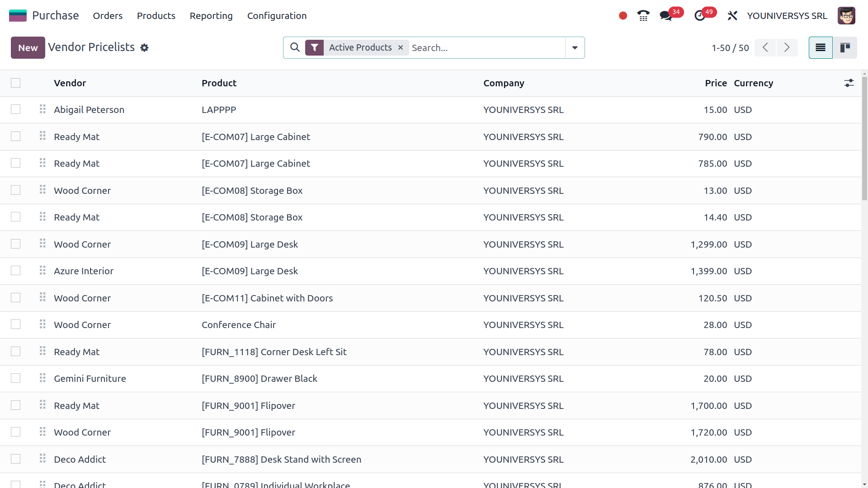This screenshot has height=488, width=868.
Task: Open the Conversations messaging panel
Action: 665,15
